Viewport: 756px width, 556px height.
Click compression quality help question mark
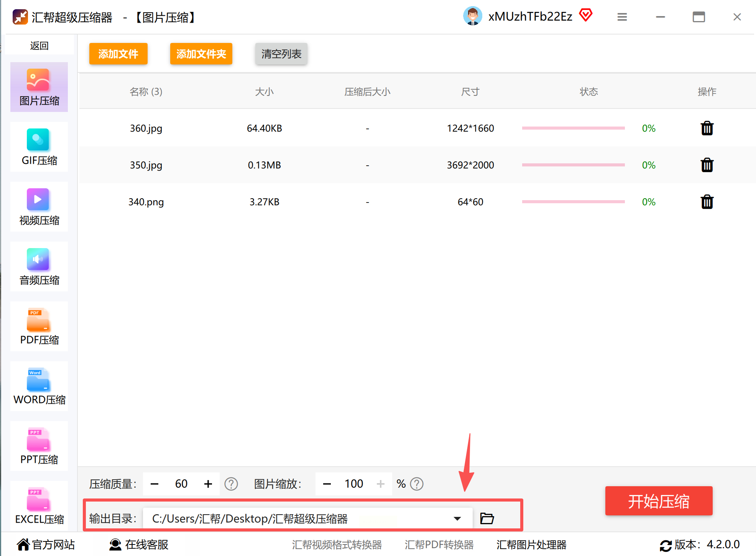point(231,484)
